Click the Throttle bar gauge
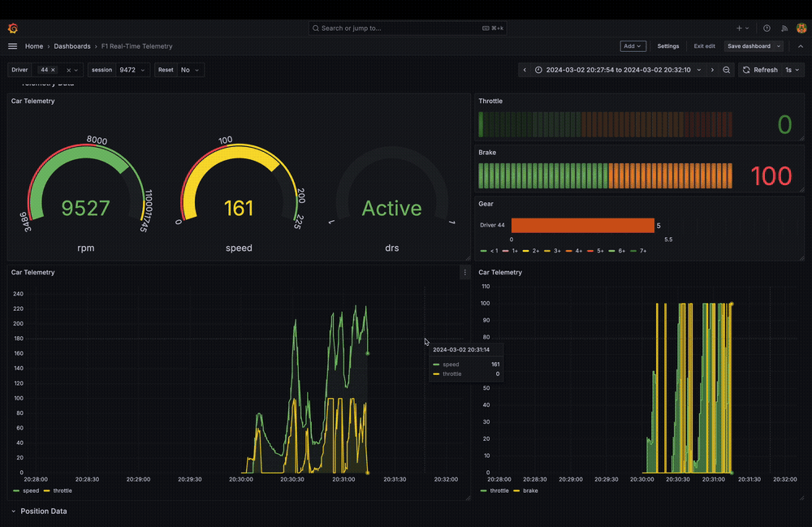Screen dimensions: 812x527 [x=605, y=124]
